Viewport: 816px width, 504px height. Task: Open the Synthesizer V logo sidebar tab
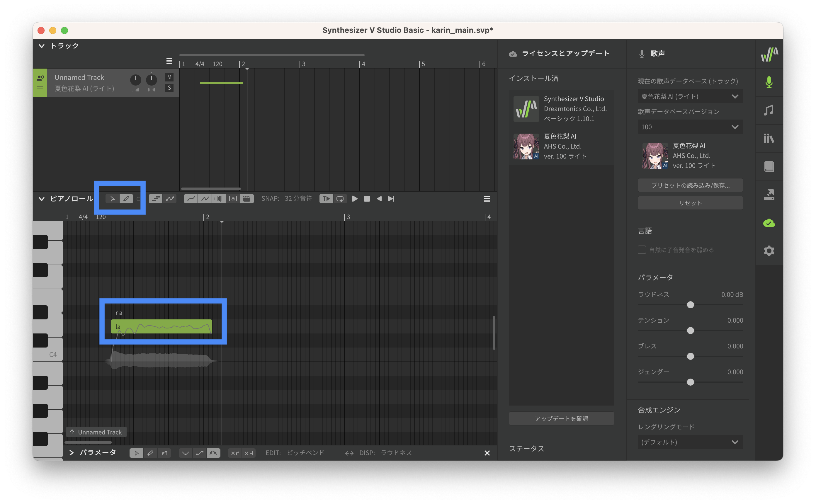tap(769, 54)
